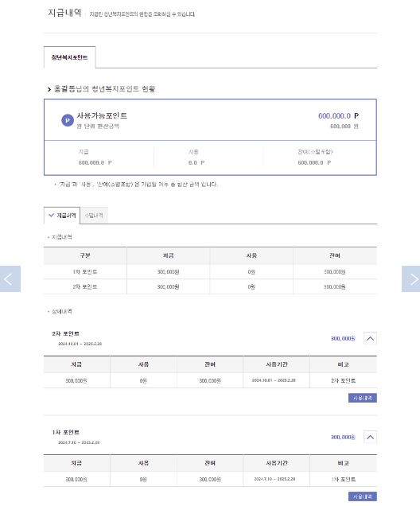
Task: Go to the next slide with right arrow
Action: [x=410, y=278]
